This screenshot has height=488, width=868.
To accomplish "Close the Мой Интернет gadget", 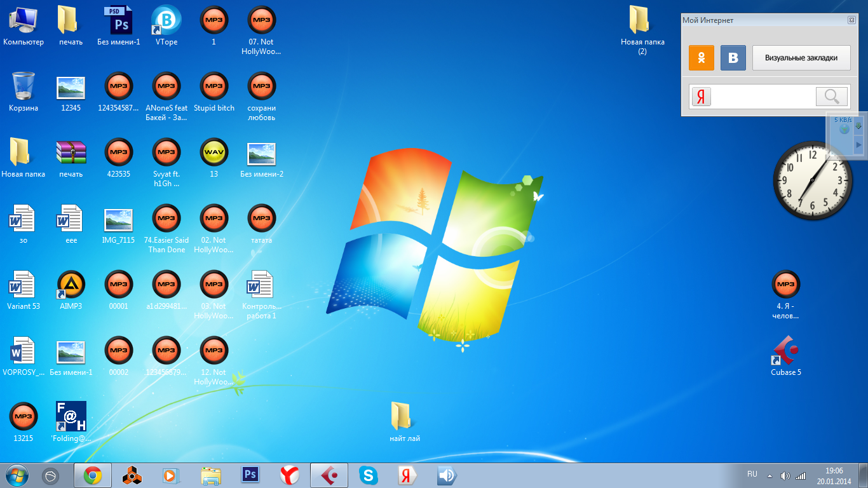I will tap(851, 20).
